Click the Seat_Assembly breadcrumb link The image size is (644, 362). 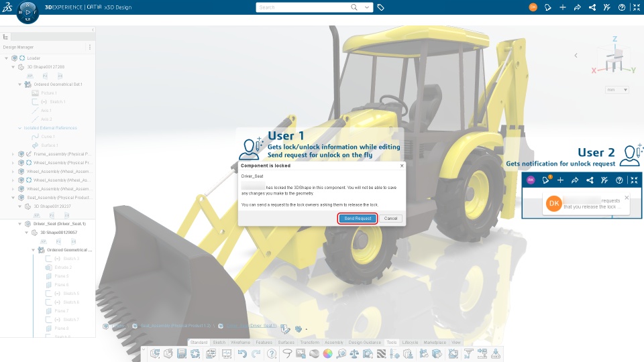tap(176, 326)
